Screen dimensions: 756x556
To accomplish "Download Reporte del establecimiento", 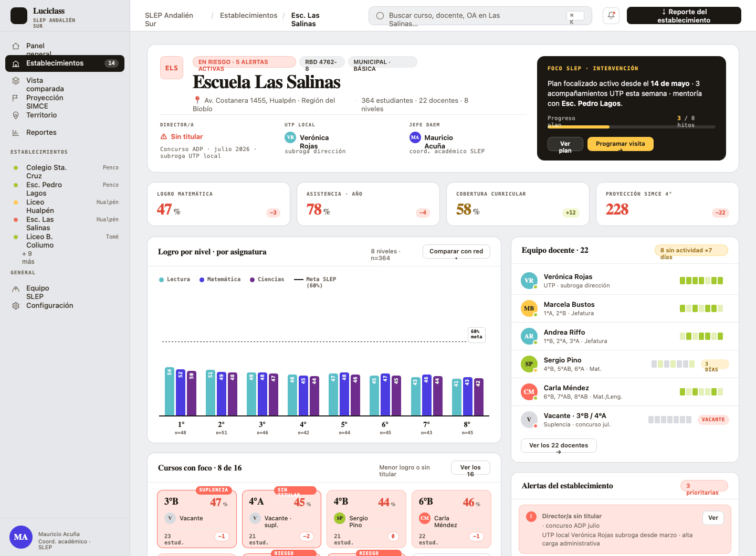I will coord(684,16).
